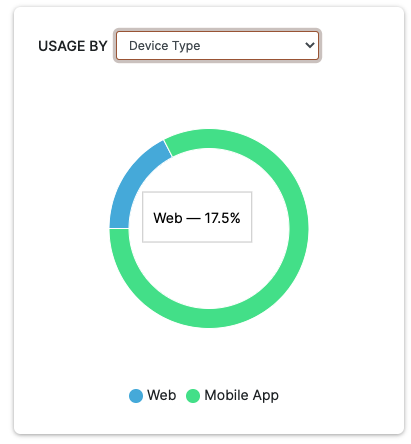This screenshot has width=411, height=444.
Task: Click the green arc on the donut's right side
Action: (299, 229)
